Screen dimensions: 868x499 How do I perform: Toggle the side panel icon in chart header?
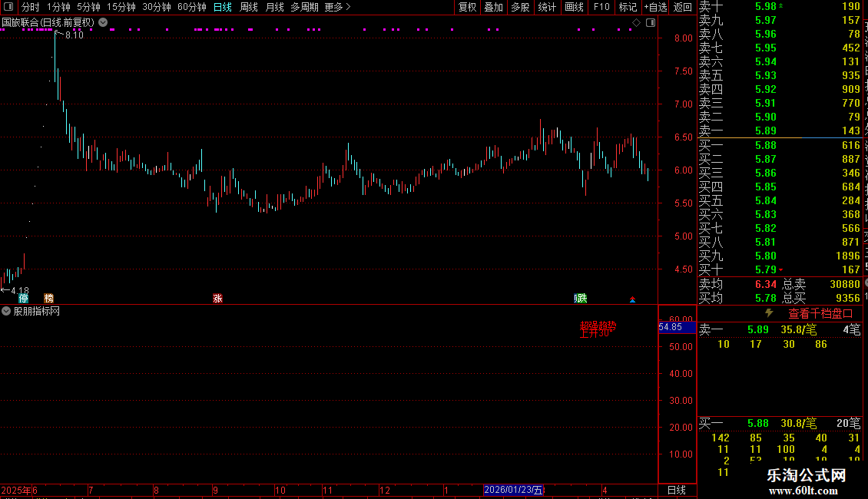(x=651, y=23)
